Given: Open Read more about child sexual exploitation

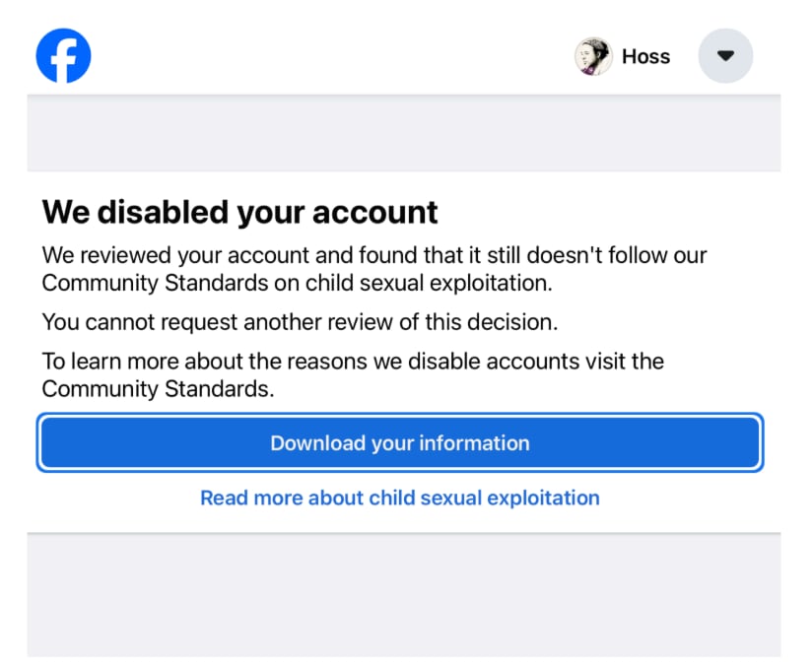Looking at the screenshot, I should [399, 498].
